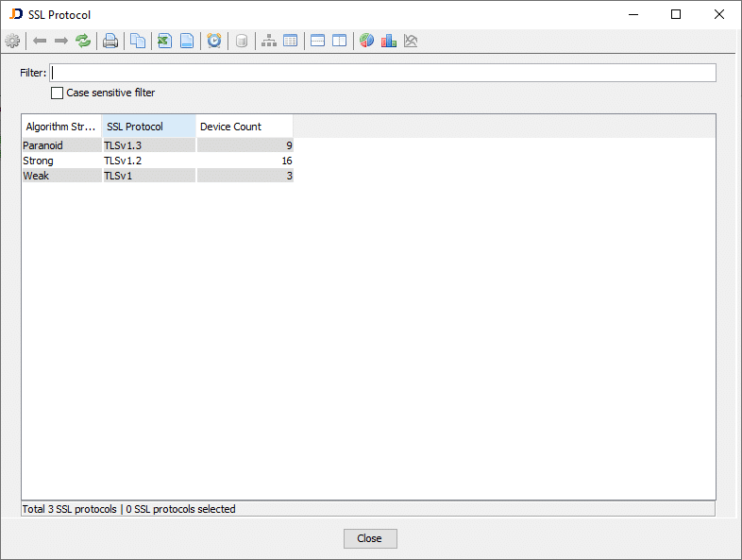
Task: Open the pie chart view
Action: (x=366, y=41)
